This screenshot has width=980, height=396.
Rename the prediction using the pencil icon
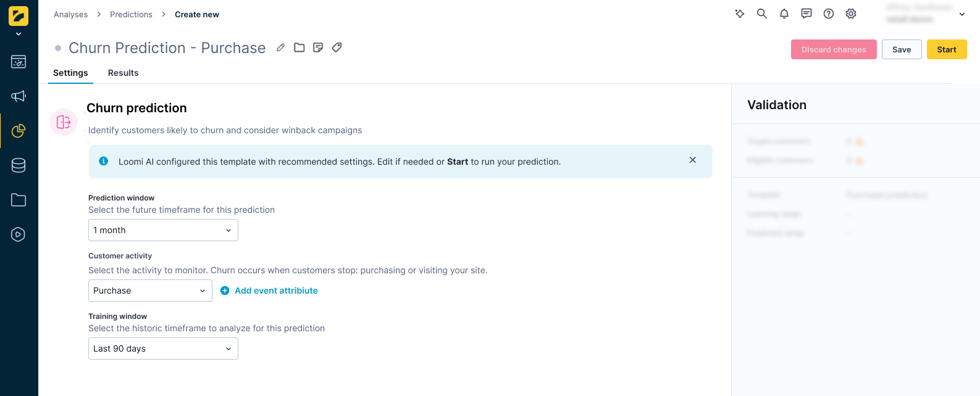pyautogui.click(x=280, y=47)
